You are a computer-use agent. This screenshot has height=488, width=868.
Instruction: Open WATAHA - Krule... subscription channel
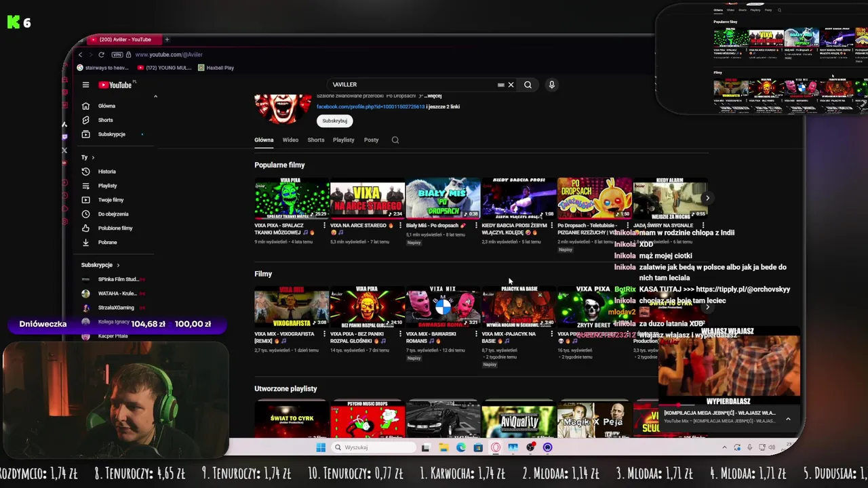[113, 293]
